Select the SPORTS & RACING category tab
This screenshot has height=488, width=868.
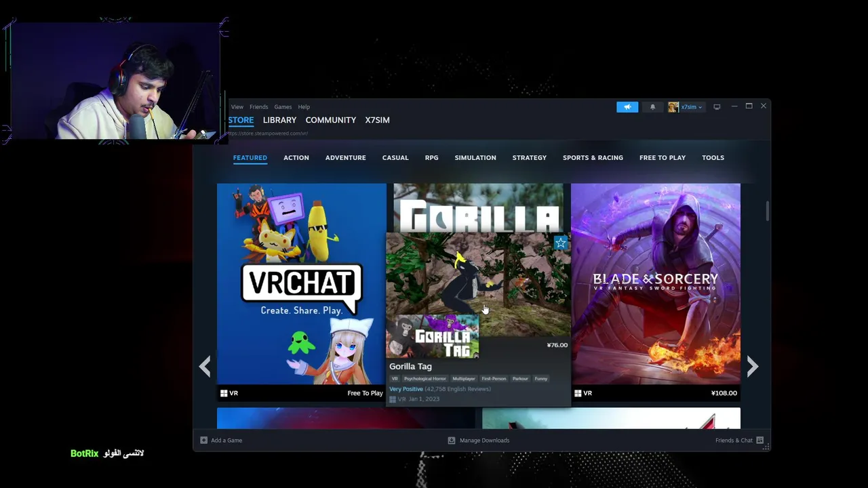pos(593,158)
